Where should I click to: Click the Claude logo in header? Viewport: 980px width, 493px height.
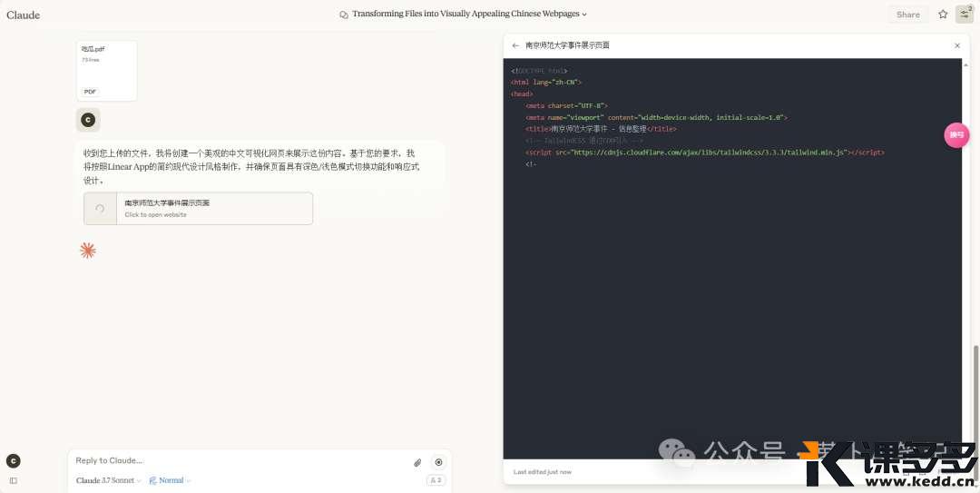(23, 15)
